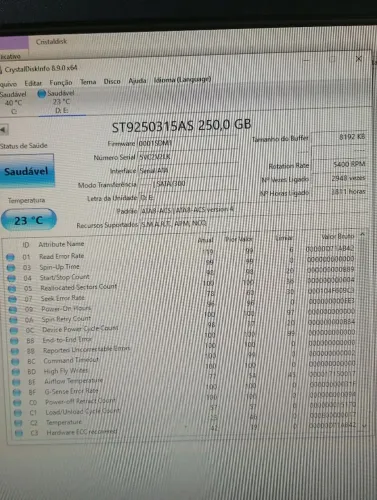
Task: Click status icon for Power-off Retract Count
Action: 17,403
